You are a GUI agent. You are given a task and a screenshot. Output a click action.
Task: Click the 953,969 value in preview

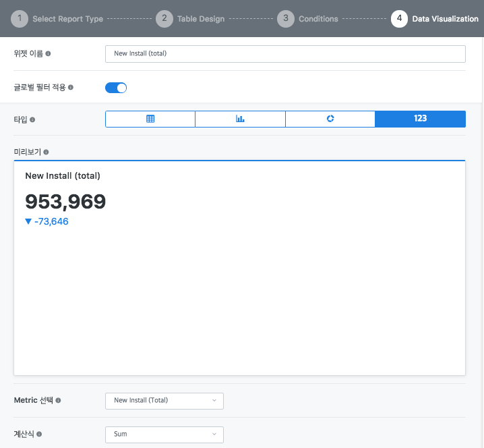pyautogui.click(x=65, y=202)
